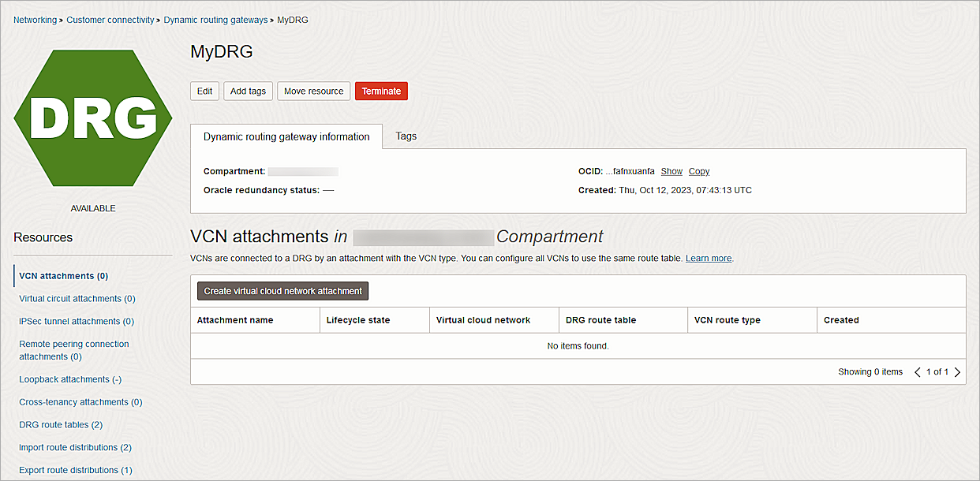Image resolution: width=980 pixels, height=481 pixels.
Task: Select IPSec tunnel attachments in the sidebar
Action: pos(75,321)
